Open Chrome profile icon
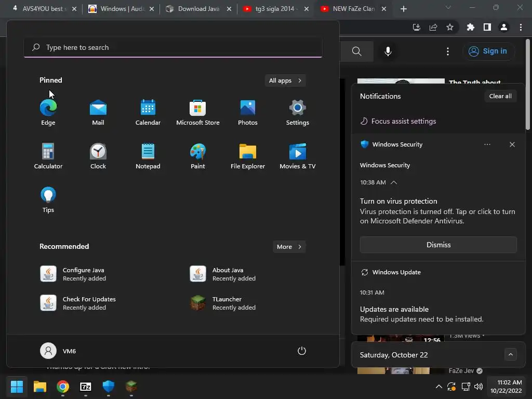Image resolution: width=532 pixels, height=399 pixels. click(503, 27)
